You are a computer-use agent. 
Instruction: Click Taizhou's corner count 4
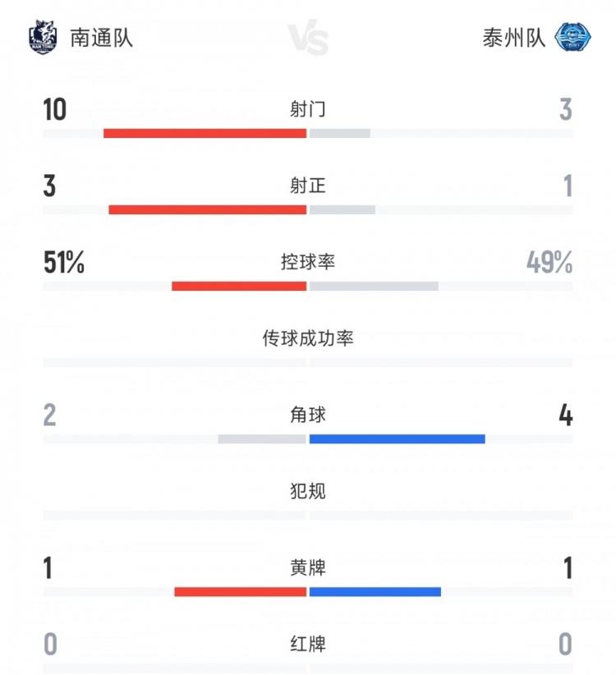565,415
